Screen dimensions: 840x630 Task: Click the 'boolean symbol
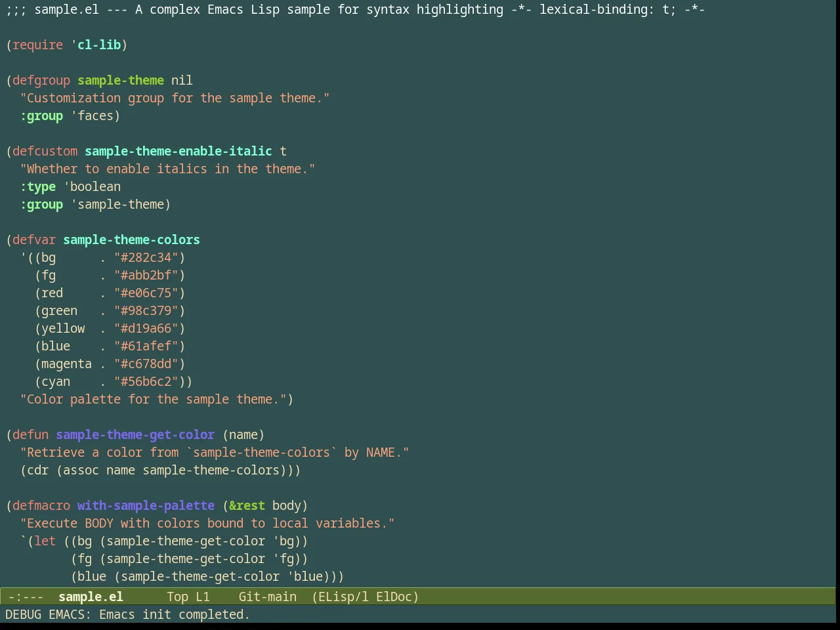[92, 186]
